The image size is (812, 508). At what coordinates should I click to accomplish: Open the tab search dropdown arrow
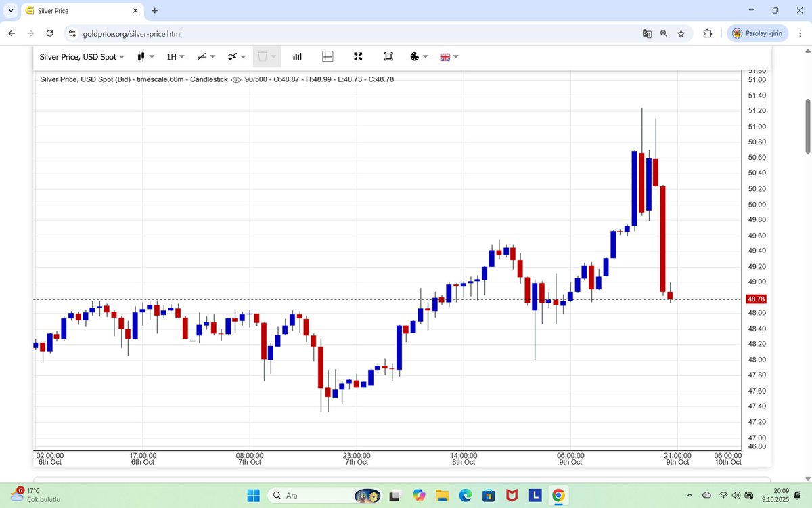click(x=10, y=11)
